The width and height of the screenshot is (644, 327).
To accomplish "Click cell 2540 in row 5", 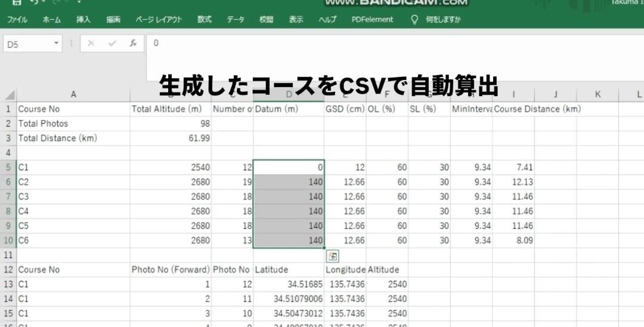I will click(x=171, y=168).
